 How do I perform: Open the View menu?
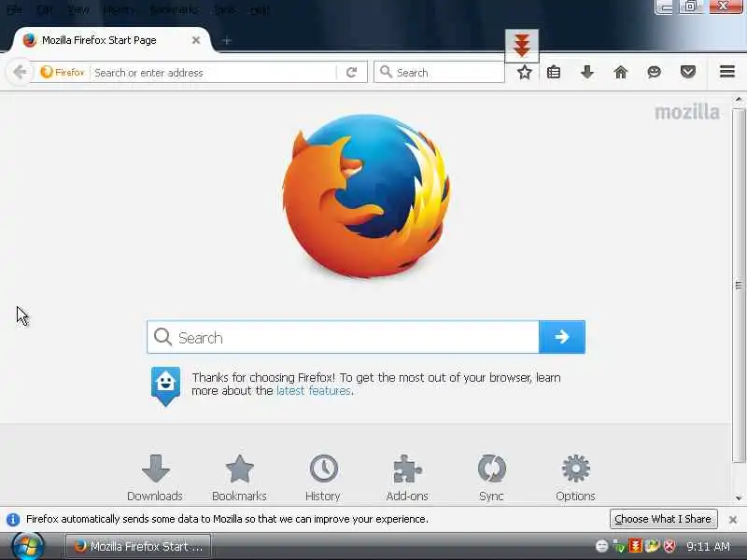[x=78, y=9]
